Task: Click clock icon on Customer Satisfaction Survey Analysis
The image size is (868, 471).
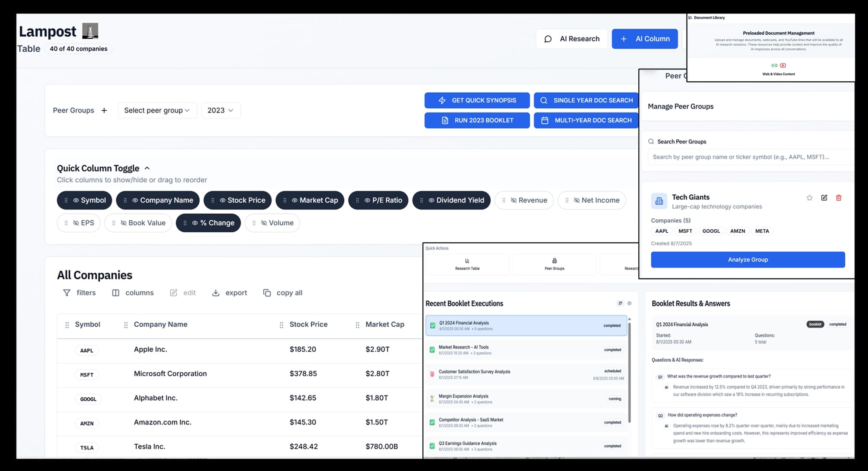Action: (x=432, y=374)
